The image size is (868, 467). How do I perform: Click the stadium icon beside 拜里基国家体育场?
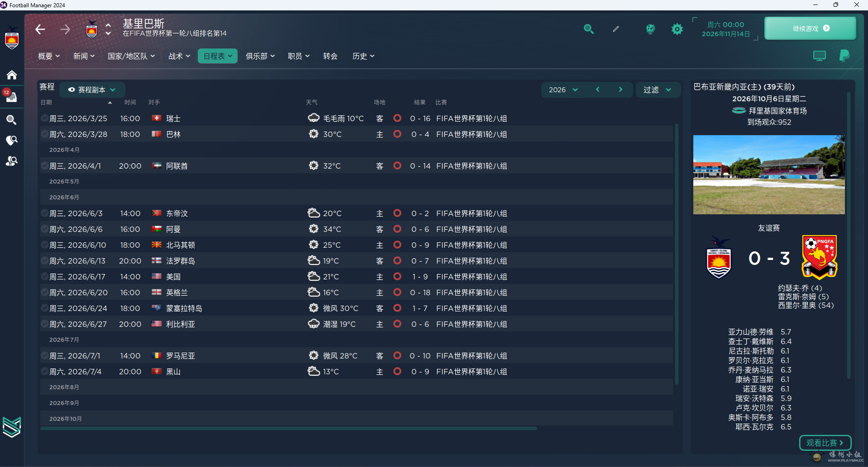739,111
